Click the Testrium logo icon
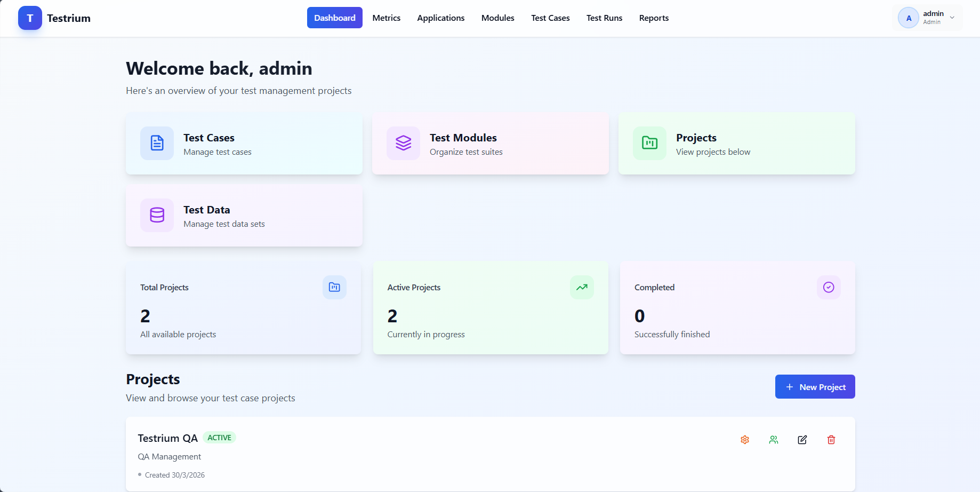 coord(30,18)
